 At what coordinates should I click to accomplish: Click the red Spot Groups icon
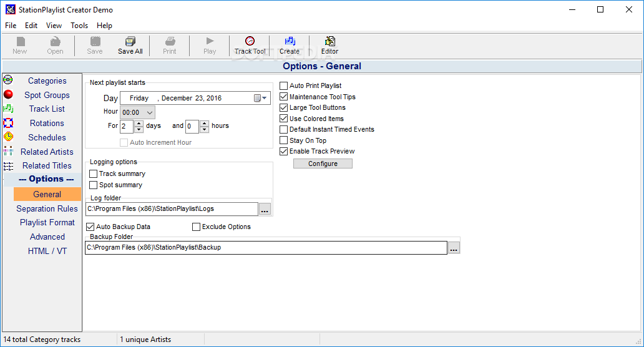coord(8,94)
